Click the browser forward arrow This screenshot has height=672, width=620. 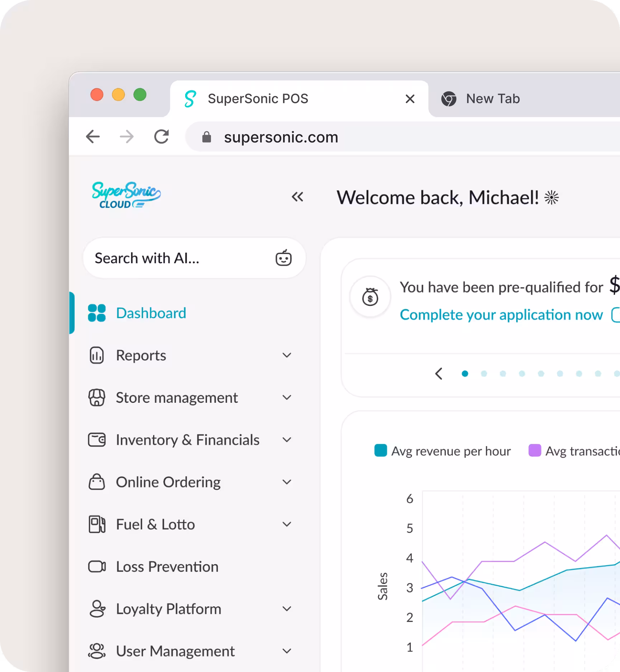pos(127,137)
